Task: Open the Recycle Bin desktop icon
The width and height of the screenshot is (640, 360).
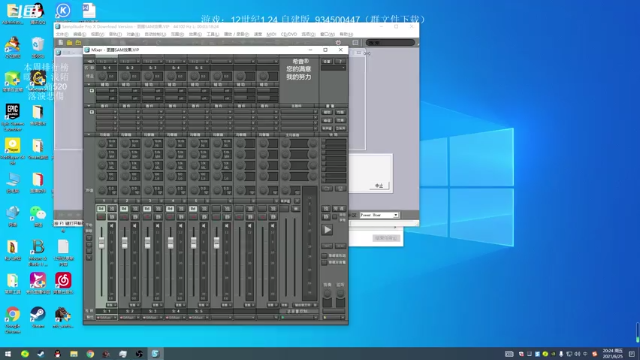Action: coord(38,48)
